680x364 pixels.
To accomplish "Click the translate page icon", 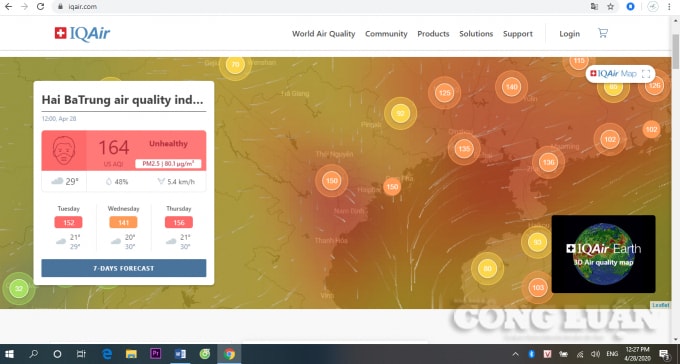I will [x=594, y=7].
